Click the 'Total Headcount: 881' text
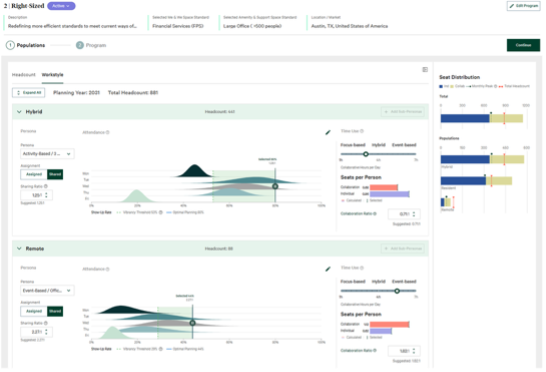The image size is (546, 372). tap(133, 93)
